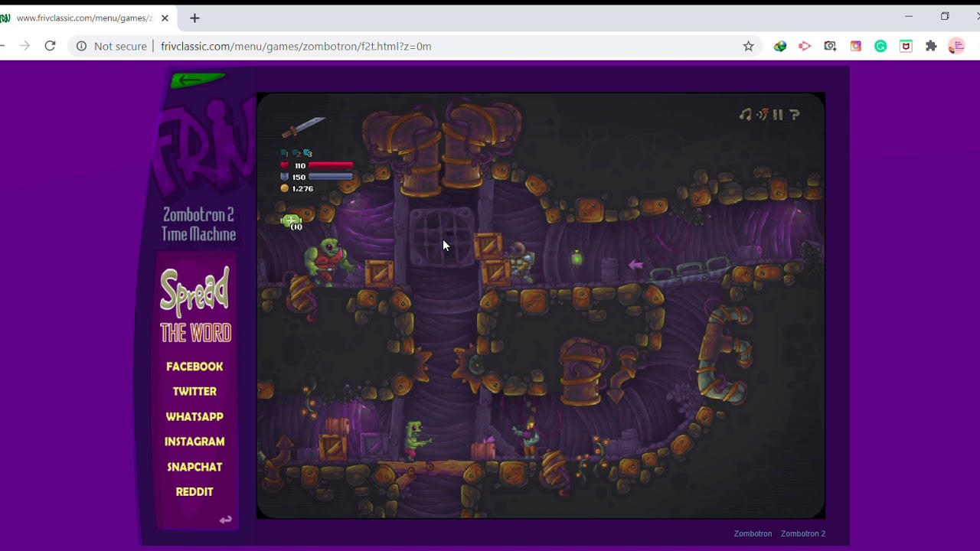The width and height of the screenshot is (980, 551).
Task: Reload the current page
Action: (x=50, y=46)
